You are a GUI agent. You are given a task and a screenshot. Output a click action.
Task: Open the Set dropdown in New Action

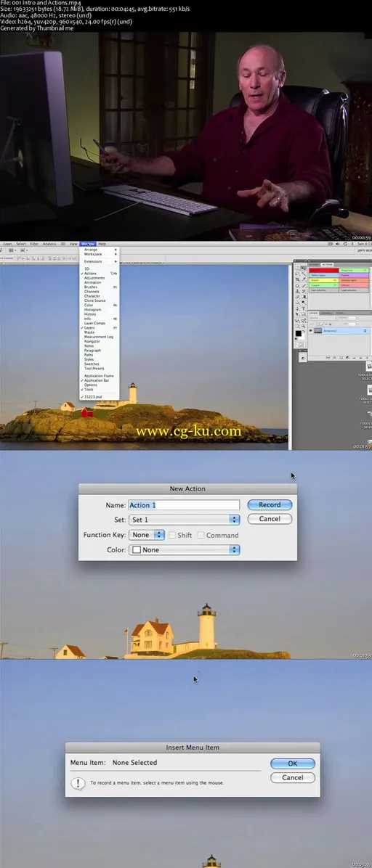pos(184,520)
